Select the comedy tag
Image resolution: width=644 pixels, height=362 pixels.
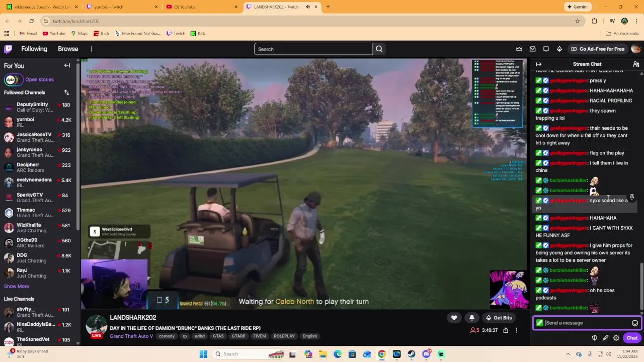167,336
